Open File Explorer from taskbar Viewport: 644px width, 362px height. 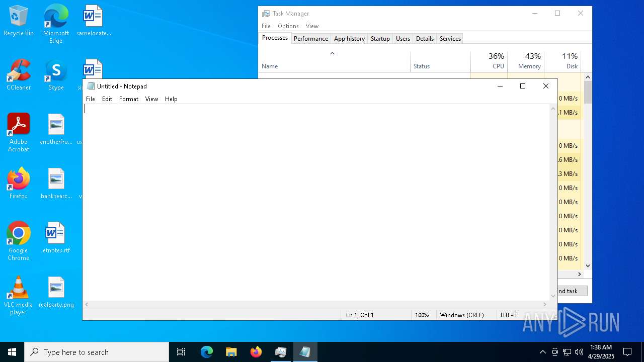(231, 352)
